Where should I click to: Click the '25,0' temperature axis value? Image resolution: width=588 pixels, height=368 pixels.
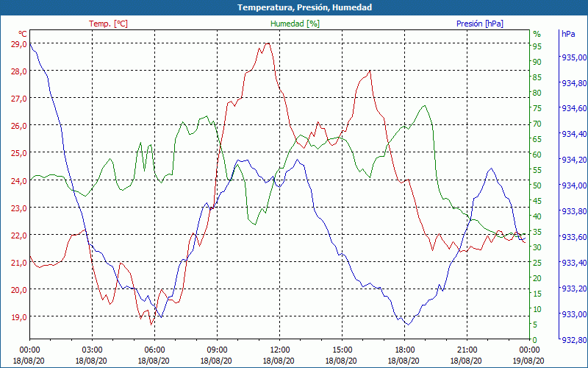coord(19,154)
